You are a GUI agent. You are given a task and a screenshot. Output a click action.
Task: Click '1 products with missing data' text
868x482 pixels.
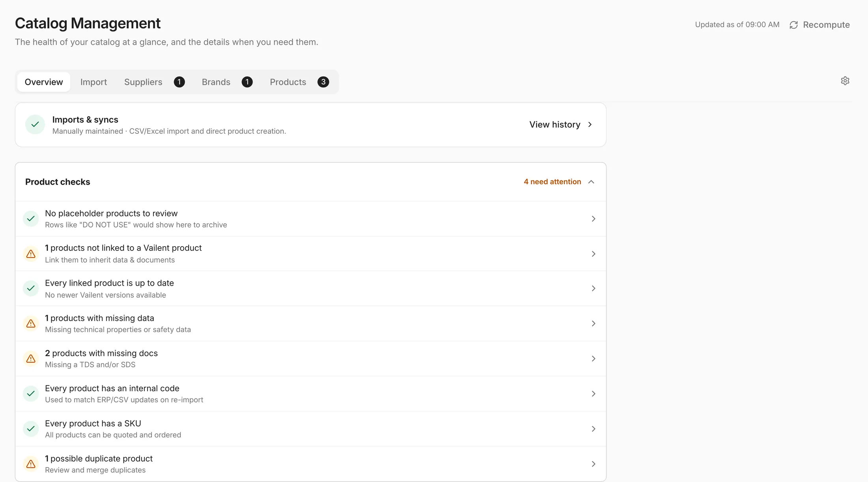click(99, 318)
